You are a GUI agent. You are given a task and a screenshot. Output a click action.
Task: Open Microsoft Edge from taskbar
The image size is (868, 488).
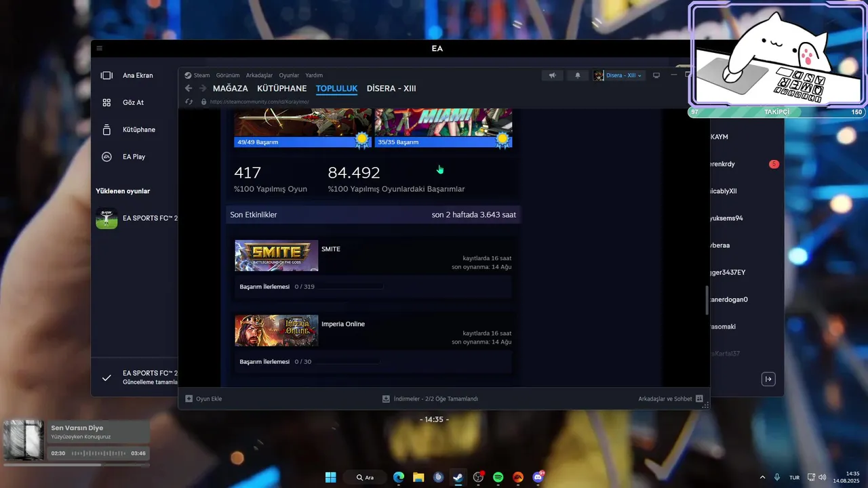[x=399, y=477]
